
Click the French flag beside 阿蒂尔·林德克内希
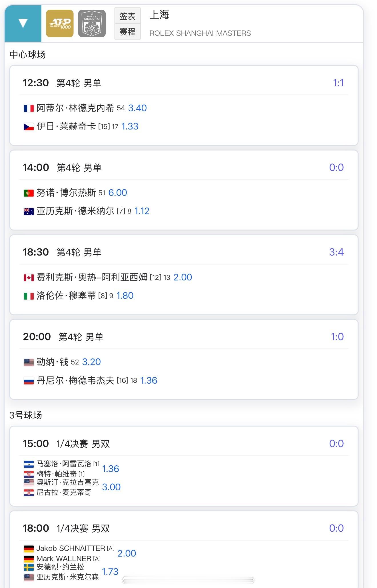click(29, 108)
